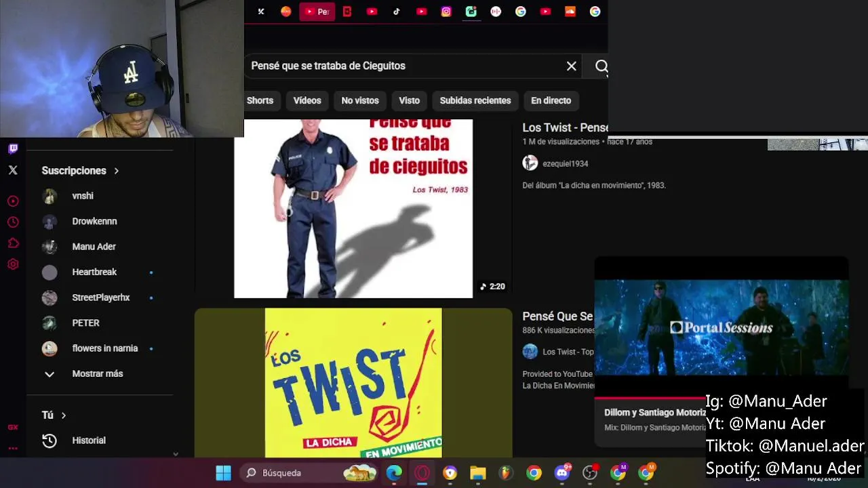The width and height of the screenshot is (868, 488).
Task: Switch to the SoundCloud browser tab
Action: (x=570, y=12)
